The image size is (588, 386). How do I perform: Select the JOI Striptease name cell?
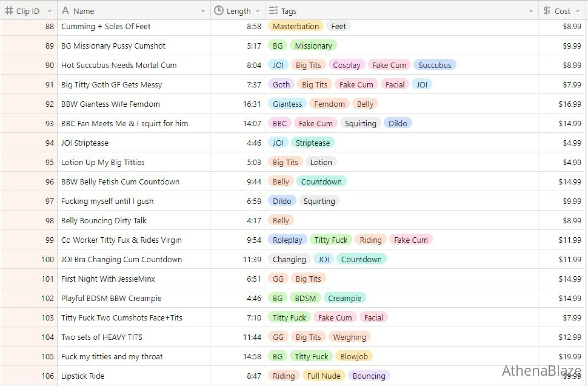[85, 143]
